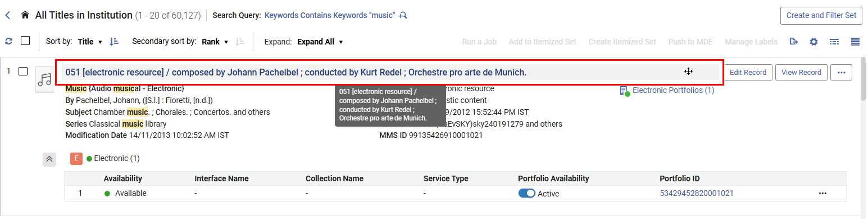Collapse the record details double-chevron

pyautogui.click(x=49, y=159)
